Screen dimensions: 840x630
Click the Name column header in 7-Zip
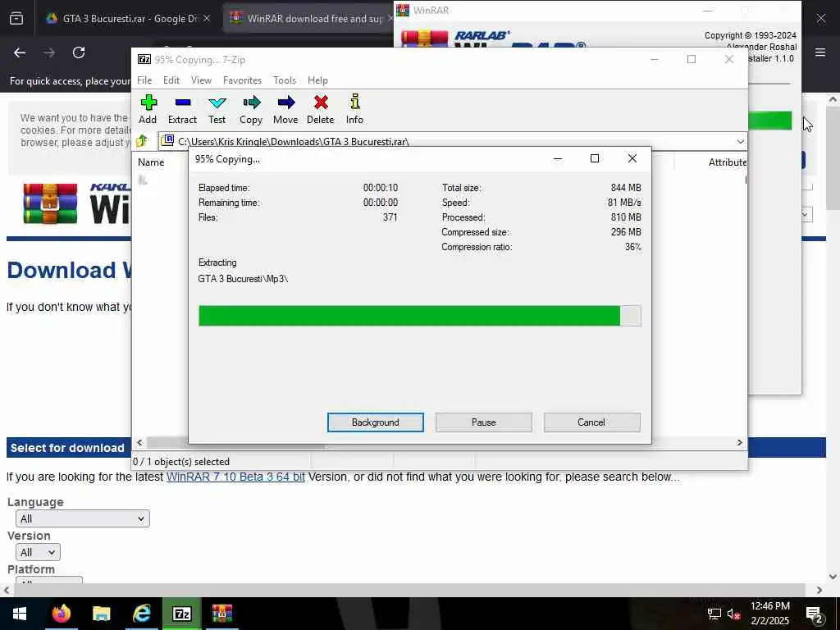coord(151,162)
